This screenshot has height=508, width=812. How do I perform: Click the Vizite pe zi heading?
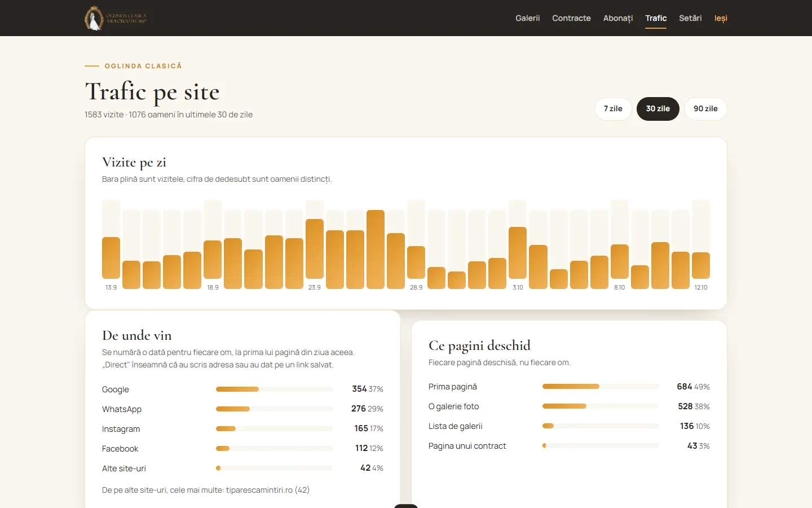pos(134,163)
